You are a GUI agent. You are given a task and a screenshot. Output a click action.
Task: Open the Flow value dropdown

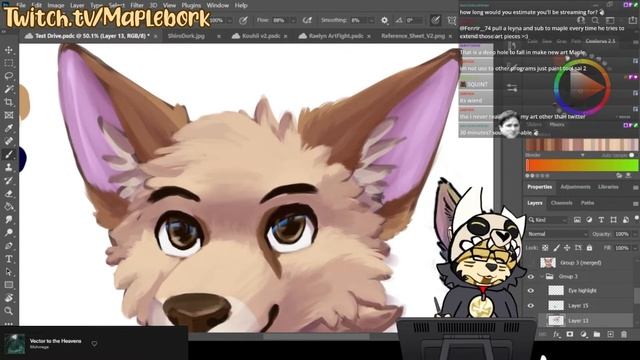coord(293,20)
